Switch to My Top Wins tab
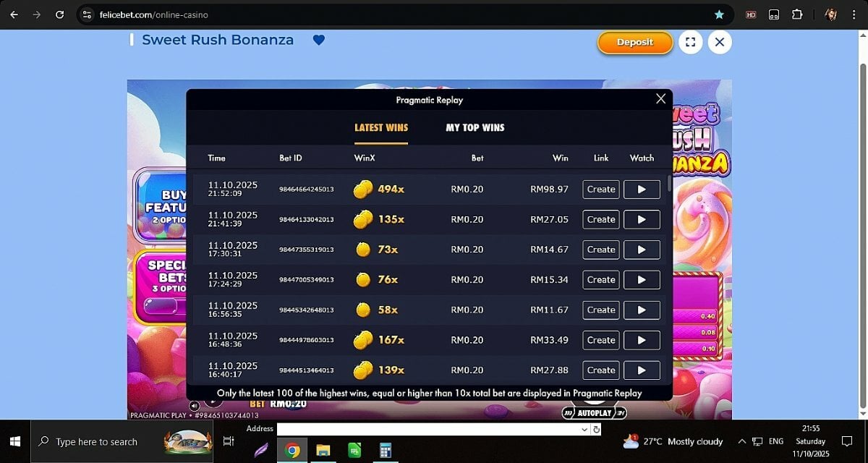 pyautogui.click(x=475, y=127)
